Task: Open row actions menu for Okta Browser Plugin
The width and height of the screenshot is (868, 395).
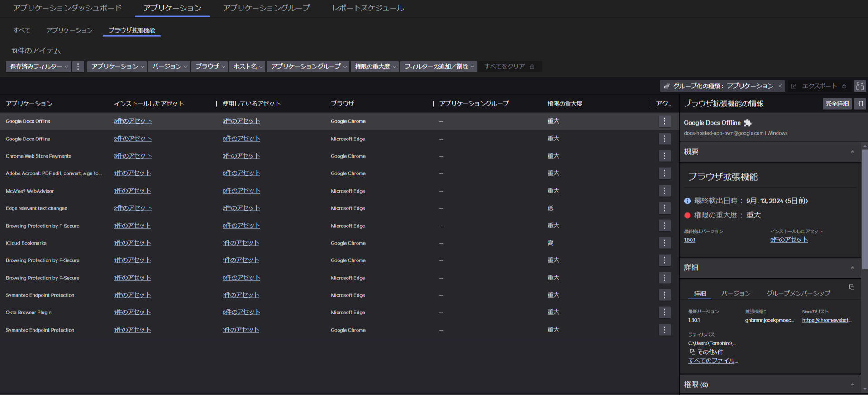Action: point(664,312)
